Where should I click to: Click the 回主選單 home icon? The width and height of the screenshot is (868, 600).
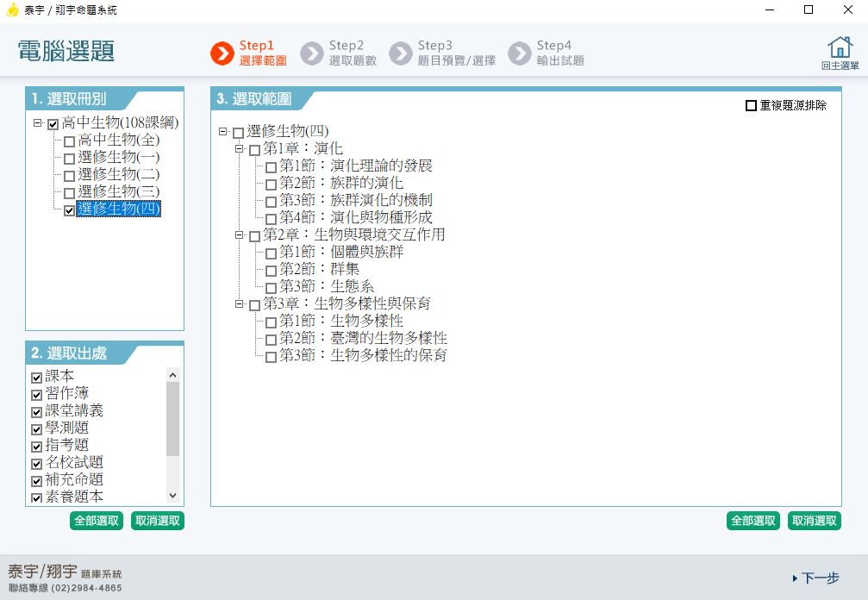pos(840,48)
